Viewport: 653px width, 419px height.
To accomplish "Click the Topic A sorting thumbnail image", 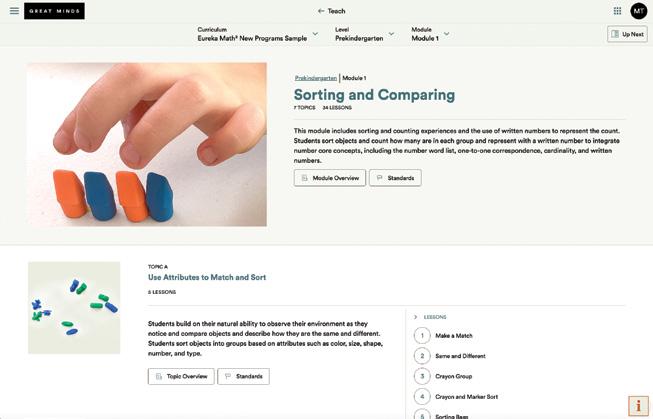I will tap(74, 307).
